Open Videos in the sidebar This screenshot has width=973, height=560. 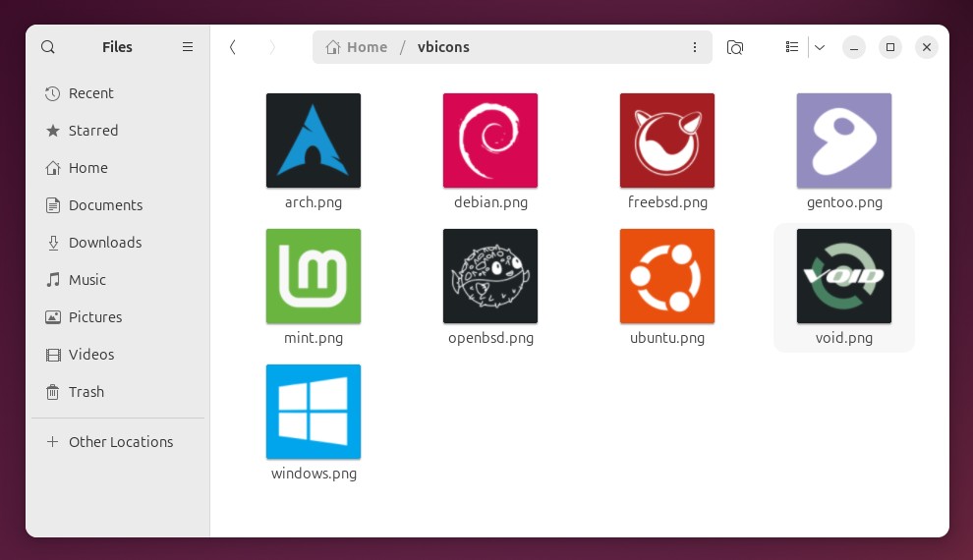118,355
